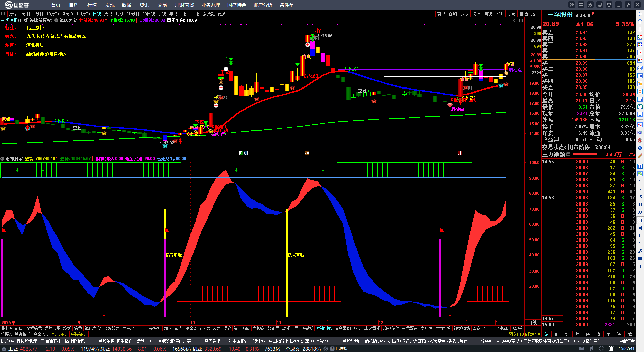Image resolution: width=644 pixels, height=352 pixels.
Task: Click the up-arrow previous stock sidebar icon
Action: click(x=640, y=22)
